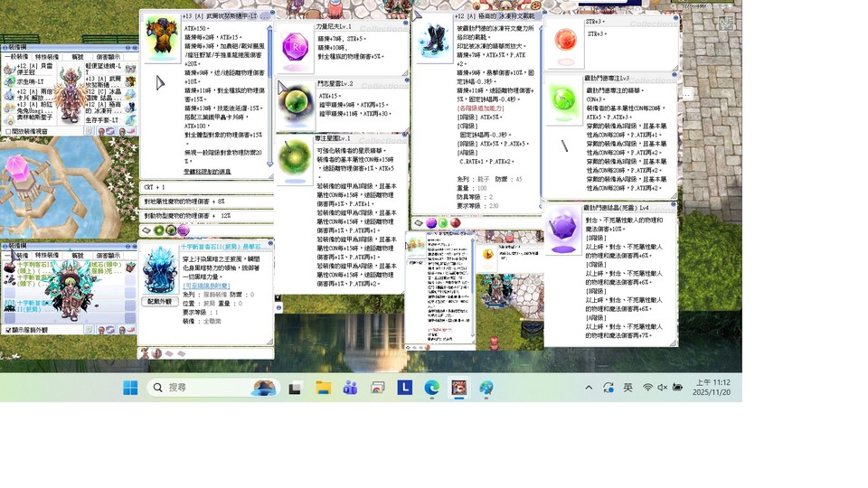Click the 可互換服飾對象 link
This screenshot has width=868, height=488.
click(x=205, y=286)
